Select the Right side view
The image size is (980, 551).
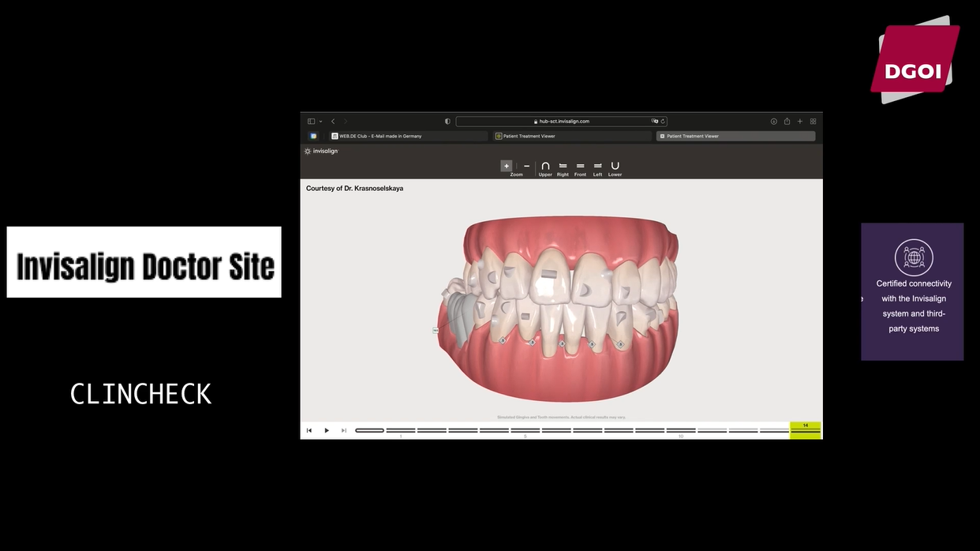563,167
